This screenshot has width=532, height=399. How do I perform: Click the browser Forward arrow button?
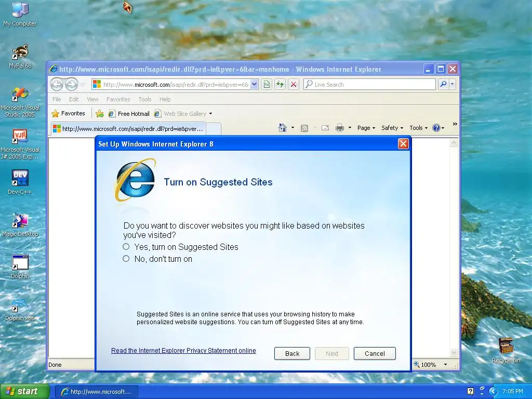coord(71,84)
